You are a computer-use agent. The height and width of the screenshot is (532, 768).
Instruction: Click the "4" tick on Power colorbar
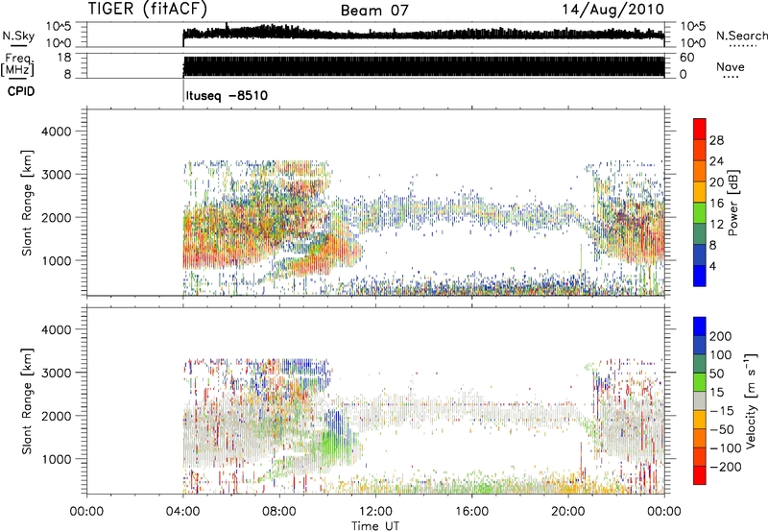click(712, 266)
